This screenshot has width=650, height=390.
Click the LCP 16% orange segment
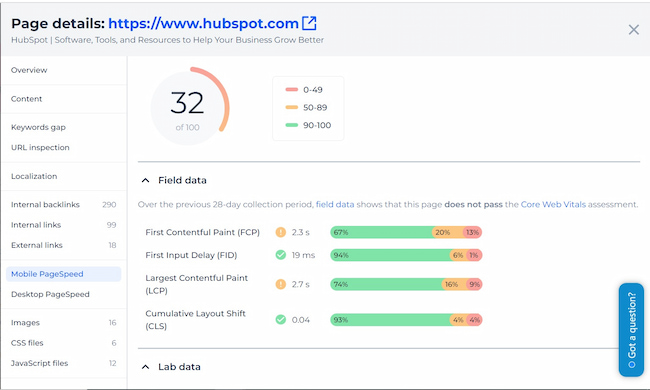[454, 284]
